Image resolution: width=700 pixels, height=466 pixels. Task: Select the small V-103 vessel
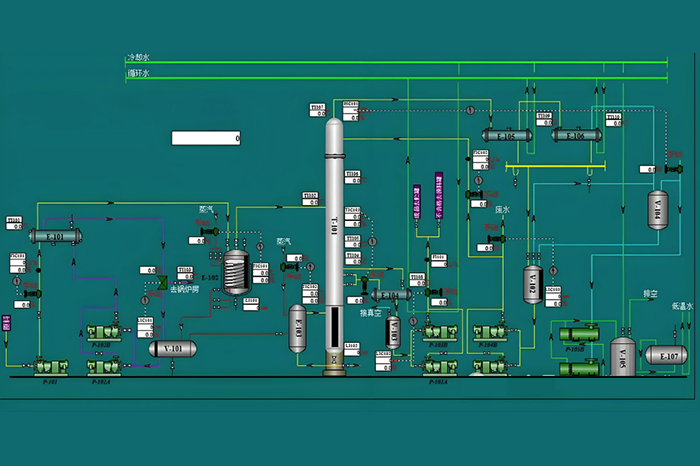point(393,333)
